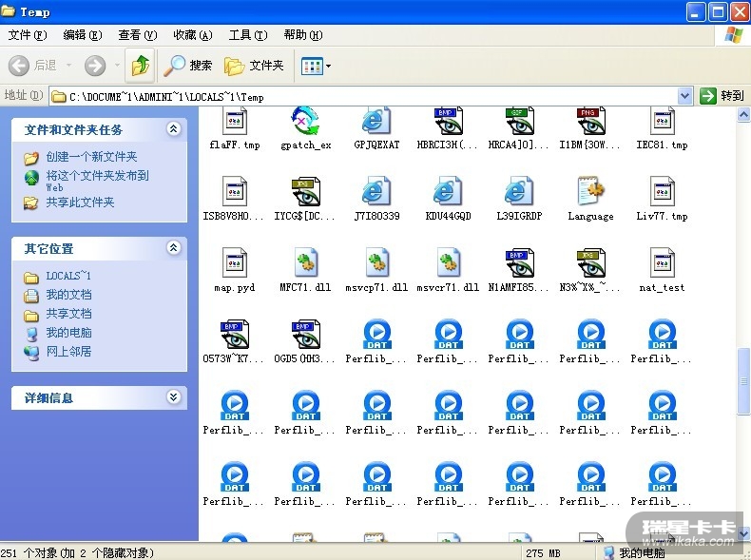Open the Forward button history dropdown
The image size is (751, 560).
click(x=117, y=66)
